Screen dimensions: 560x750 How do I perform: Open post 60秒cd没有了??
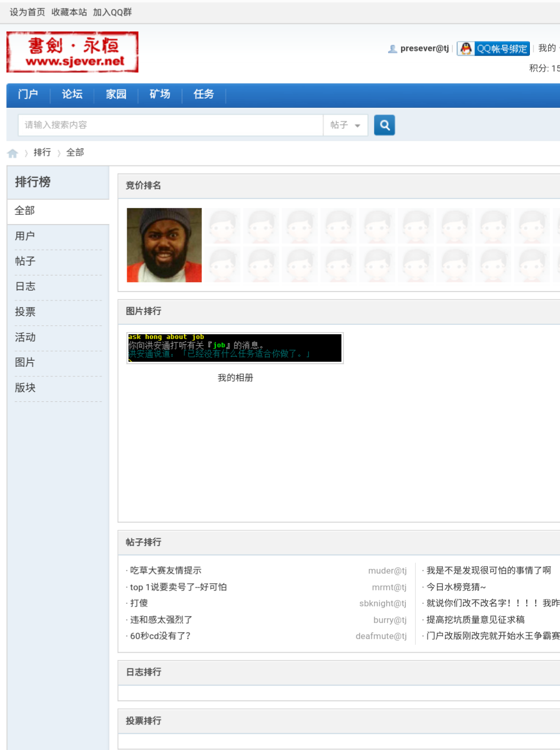[160, 636]
